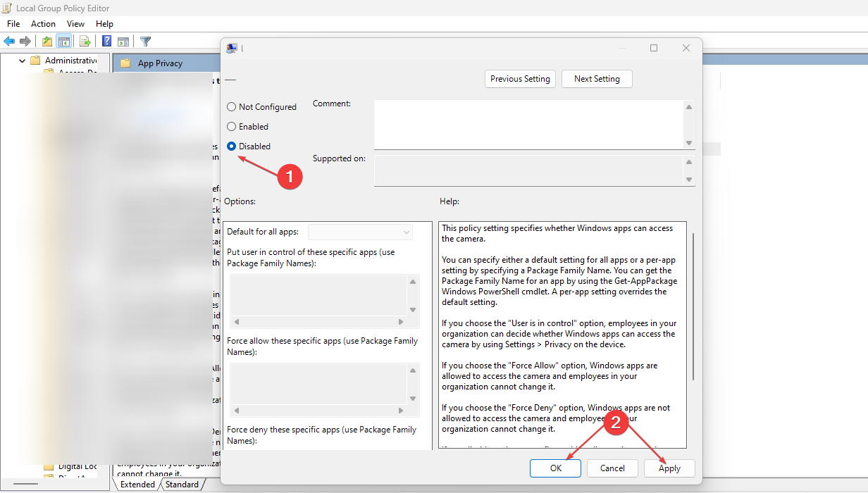Maximize the policy setting dialog
This screenshot has height=493, width=868.
654,48
